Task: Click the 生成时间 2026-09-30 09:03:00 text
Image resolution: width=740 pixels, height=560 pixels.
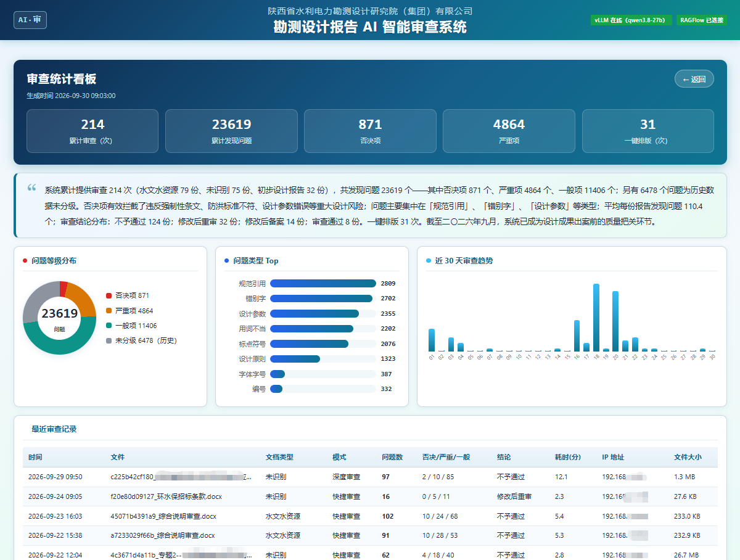Action: 71,96
